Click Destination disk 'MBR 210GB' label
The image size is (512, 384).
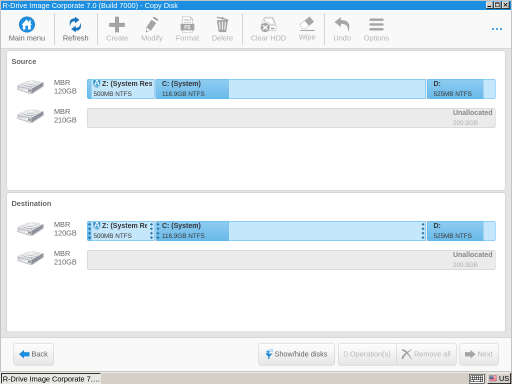[x=65, y=258]
